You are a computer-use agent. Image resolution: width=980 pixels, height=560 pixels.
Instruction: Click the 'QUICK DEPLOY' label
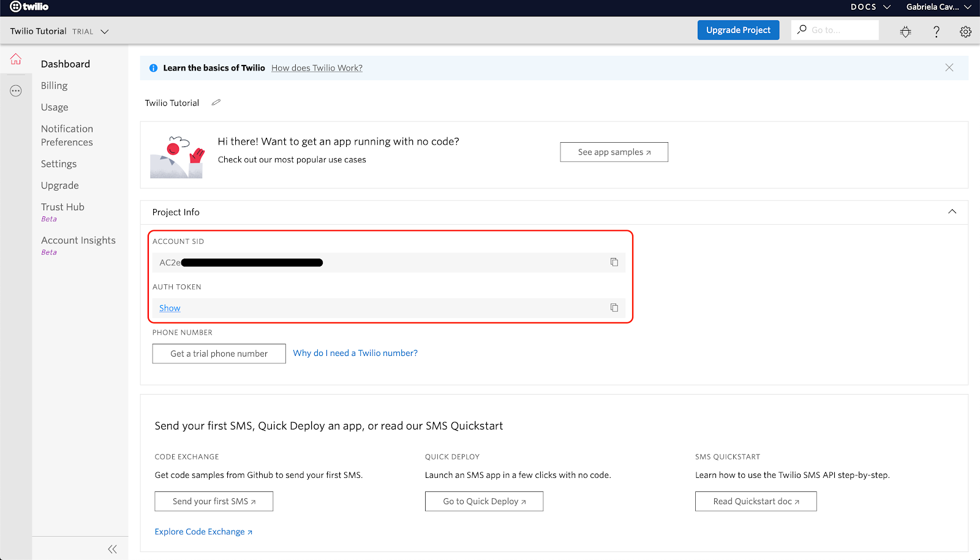(x=452, y=457)
